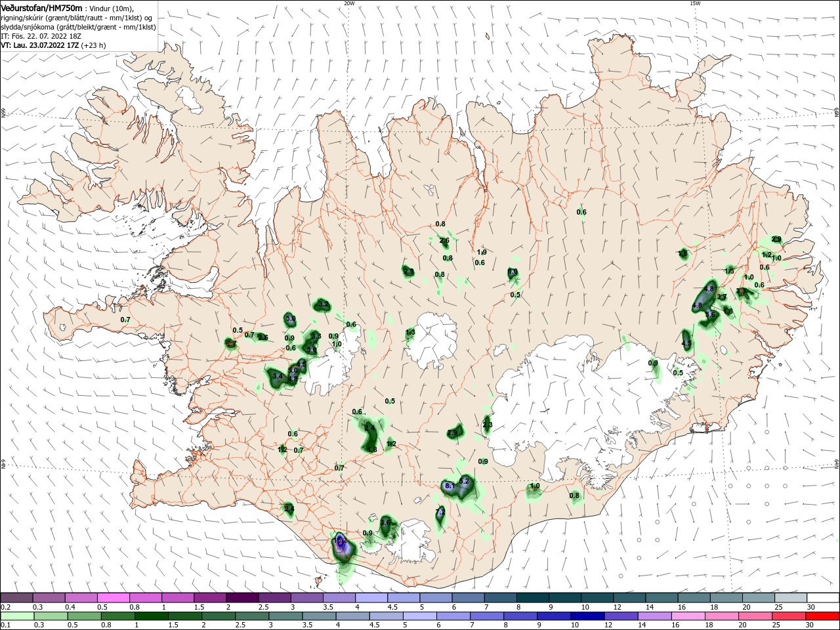Click the 3.2 precipitation value
Image resolution: width=840 pixels, height=630 pixels.
(x=323, y=304)
